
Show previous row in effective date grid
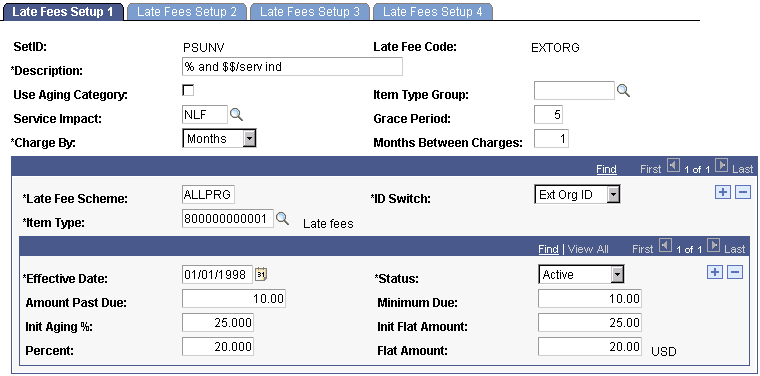[665, 247]
